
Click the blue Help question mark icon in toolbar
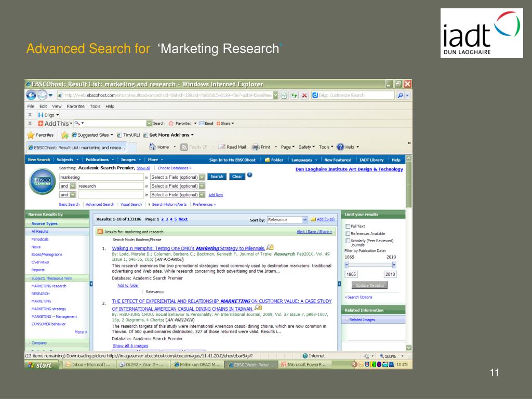pos(340,147)
